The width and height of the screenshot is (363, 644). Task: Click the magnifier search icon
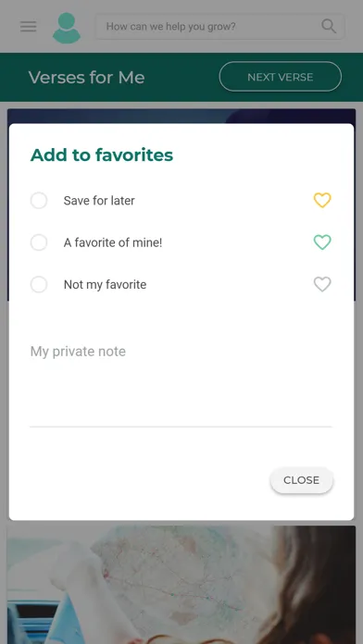329,26
